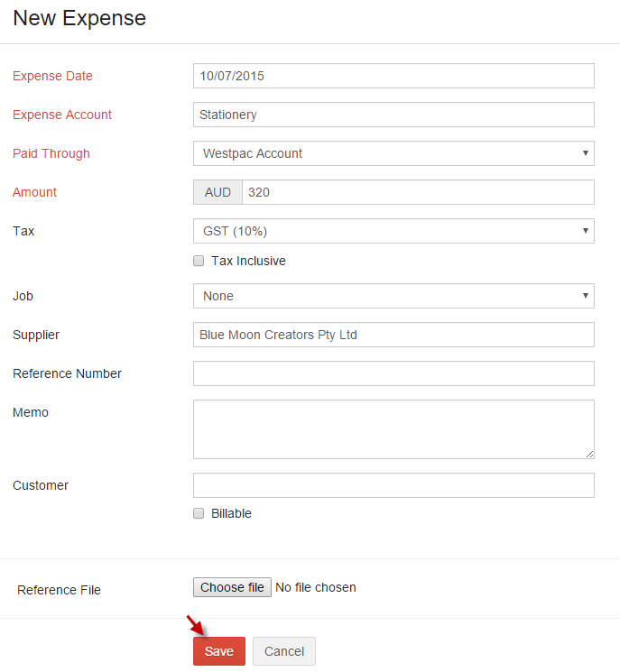Viewport: 620px width, 672px height.
Task: Focus the empty Customer field
Action: pos(393,485)
